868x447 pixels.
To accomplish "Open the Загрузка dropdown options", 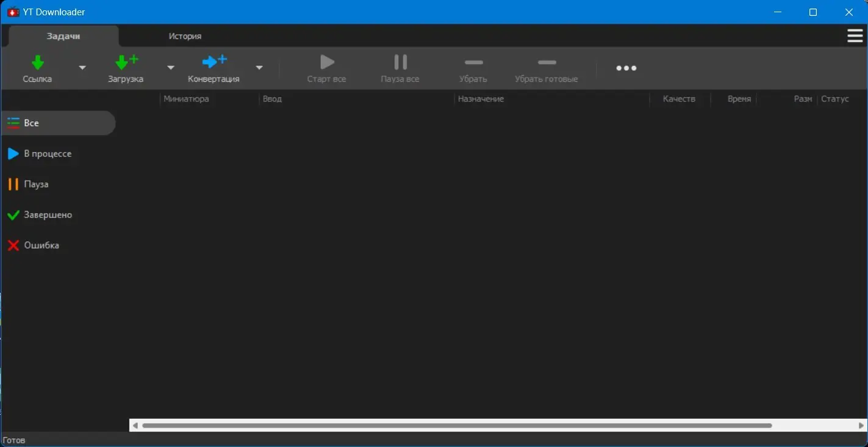I will click(171, 68).
